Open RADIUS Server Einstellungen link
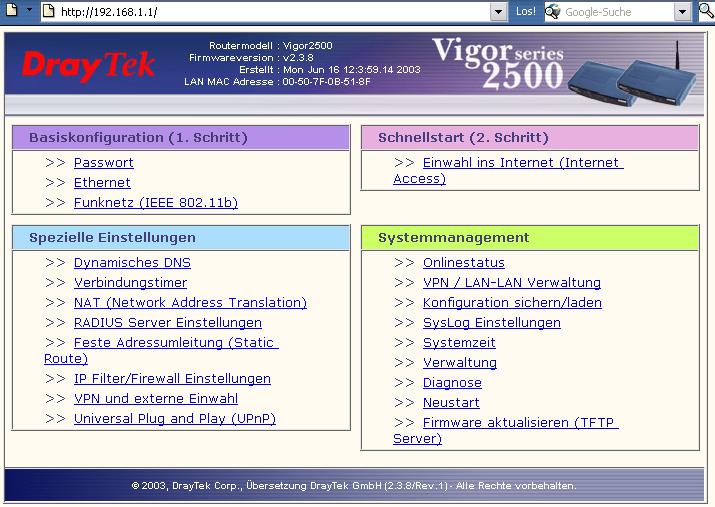 tap(168, 323)
